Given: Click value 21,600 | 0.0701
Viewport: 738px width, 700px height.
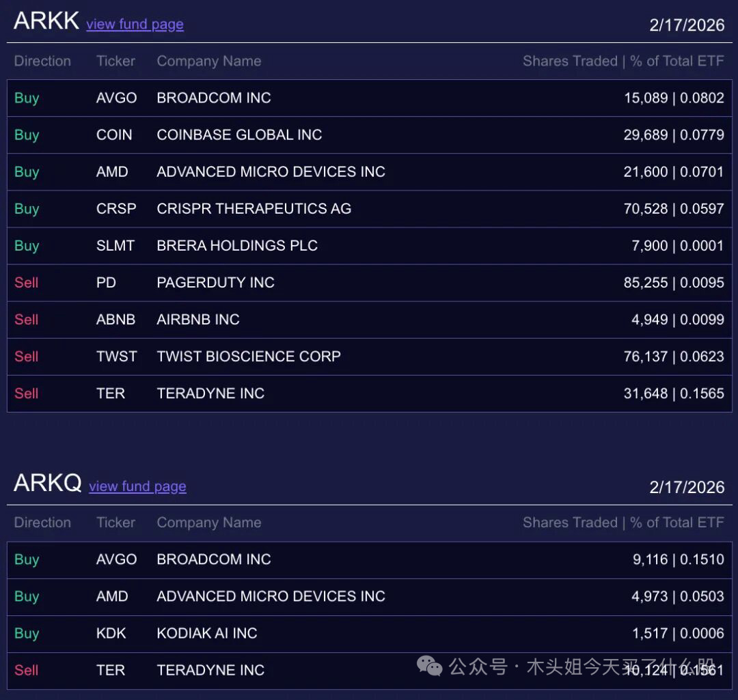Looking at the screenshot, I should coord(674,171).
